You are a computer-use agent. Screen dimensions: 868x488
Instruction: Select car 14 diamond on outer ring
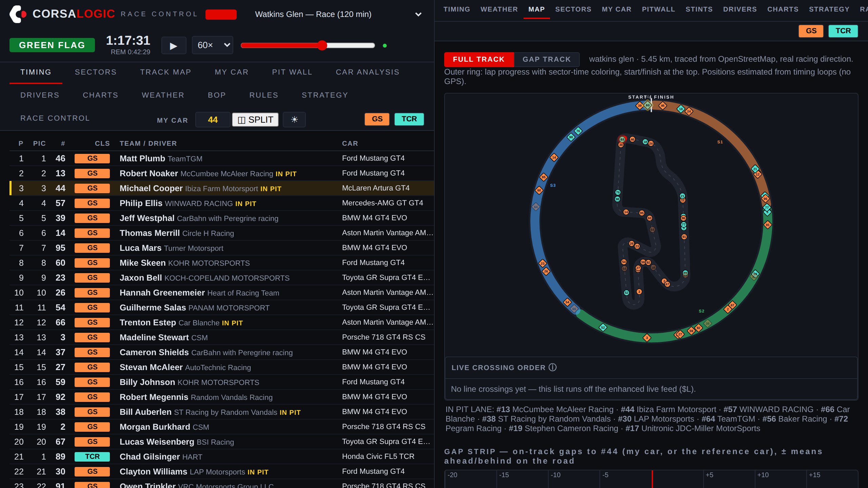[x=554, y=157]
